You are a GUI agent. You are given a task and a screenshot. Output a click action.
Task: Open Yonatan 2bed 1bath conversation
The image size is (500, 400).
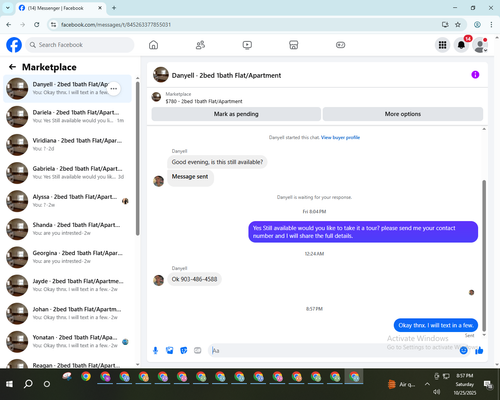[x=67, y=341]
